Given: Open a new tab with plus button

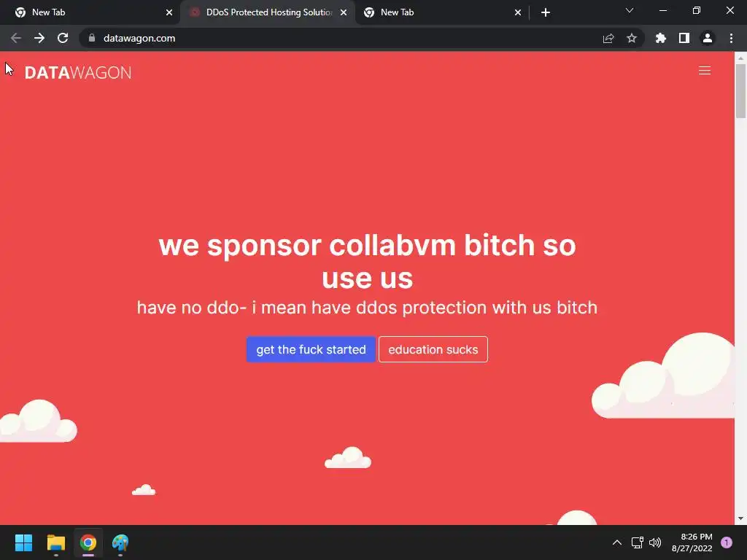Looking at the screenshot, I should pos(546,12).
